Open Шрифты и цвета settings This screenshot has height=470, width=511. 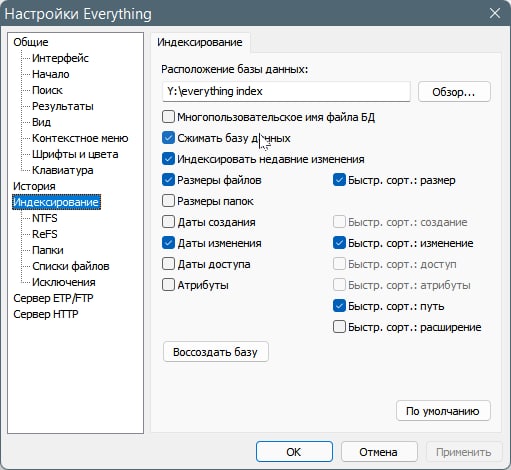coord(75,154)
